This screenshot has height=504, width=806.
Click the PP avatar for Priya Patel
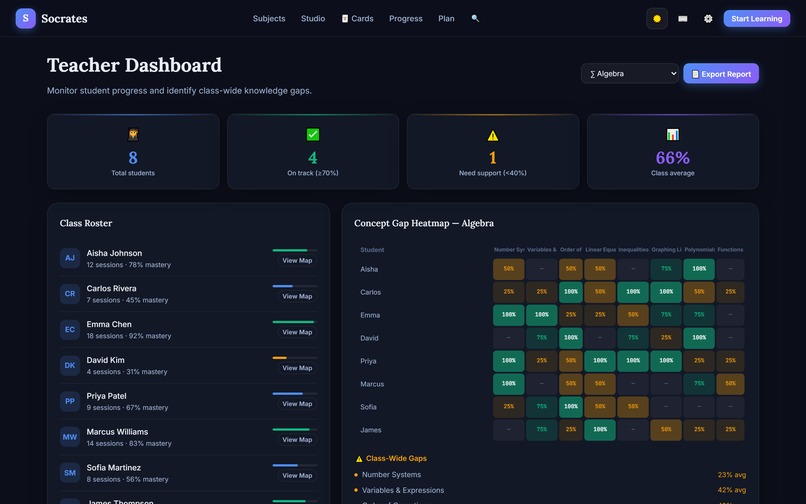tap(70, 401)
